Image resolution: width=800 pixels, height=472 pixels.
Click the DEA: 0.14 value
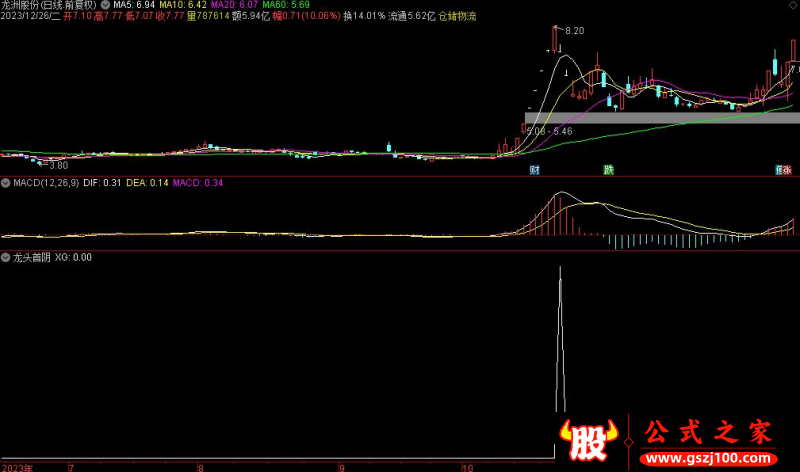[x=147, y=183]
